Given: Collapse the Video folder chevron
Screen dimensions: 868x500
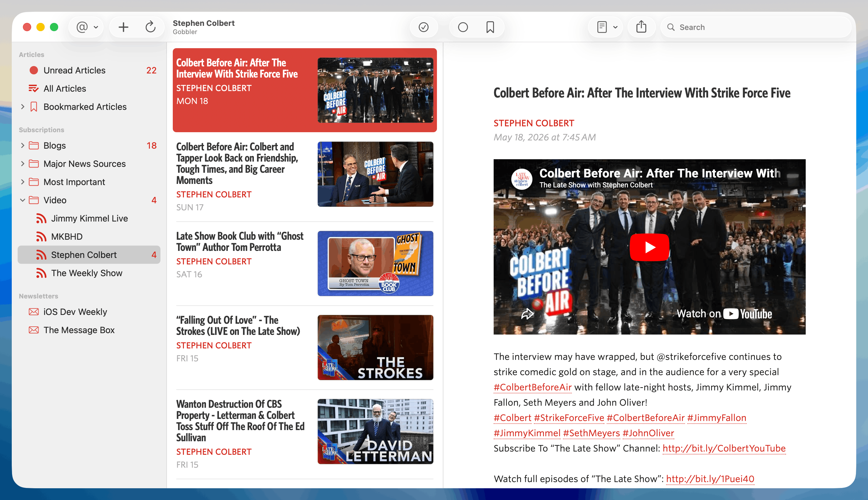Looking at the screenshot, I should click(23, 200).
